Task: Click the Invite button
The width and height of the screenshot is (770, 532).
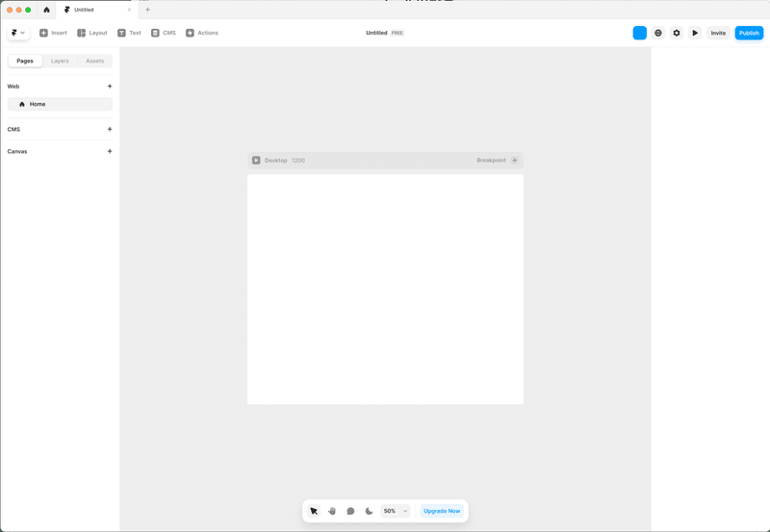Action: coord(718,33)
